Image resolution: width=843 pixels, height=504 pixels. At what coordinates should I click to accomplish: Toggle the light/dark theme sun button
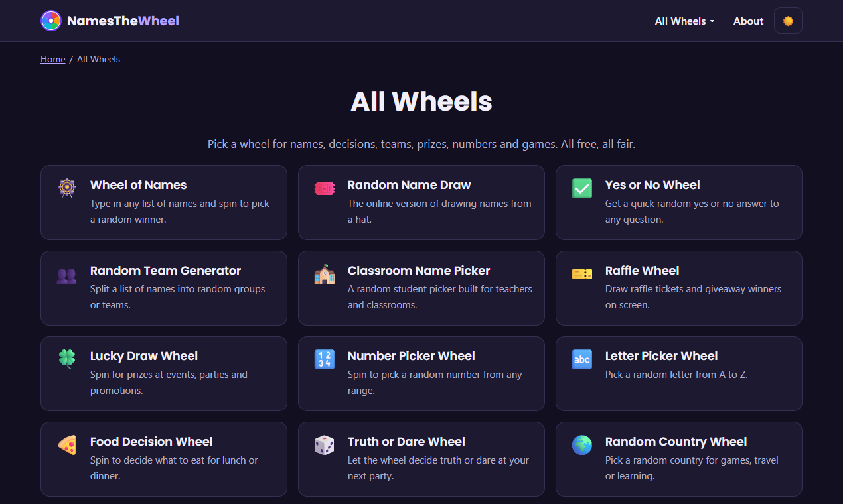tap(788, 21)
